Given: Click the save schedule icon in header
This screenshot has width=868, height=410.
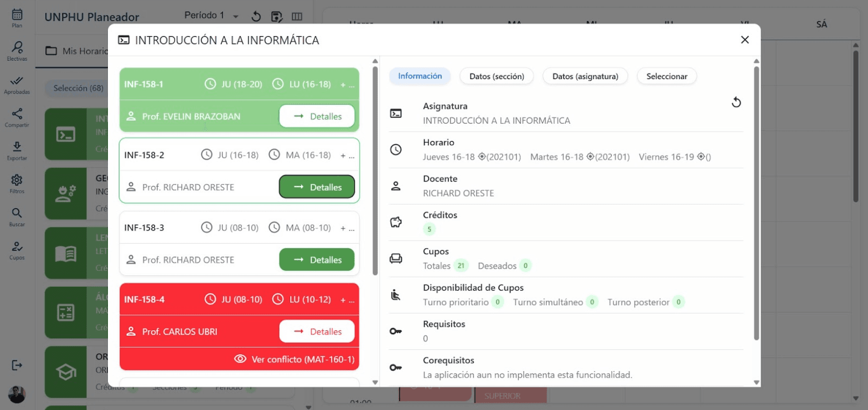Looking at the screenshot, I should click(276, 16).
